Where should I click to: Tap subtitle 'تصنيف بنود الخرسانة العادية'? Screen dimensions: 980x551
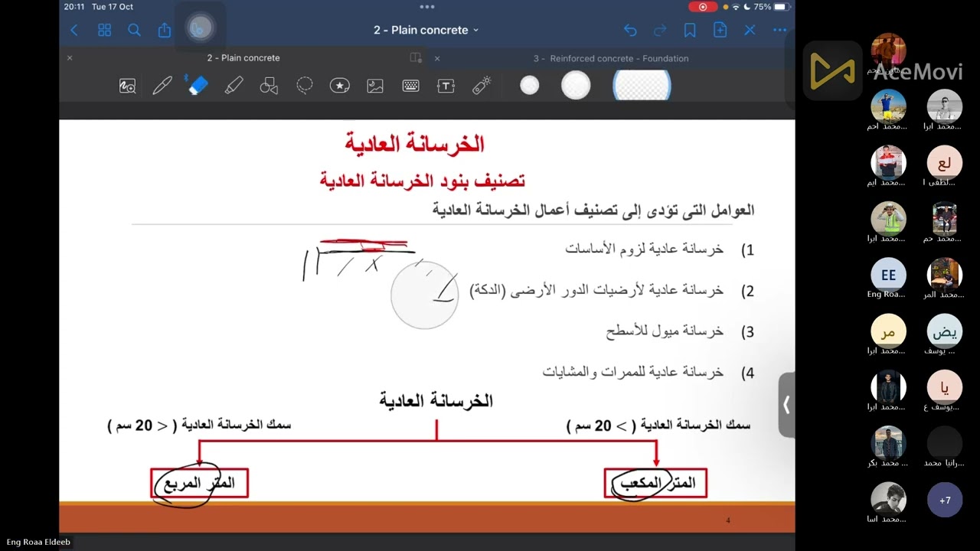click(x=422, y=181)
